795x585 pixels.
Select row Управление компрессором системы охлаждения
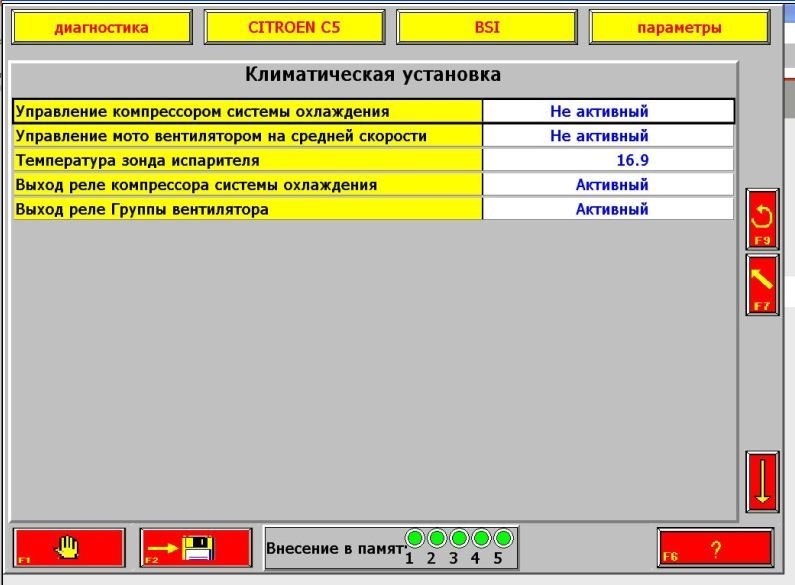248,111
